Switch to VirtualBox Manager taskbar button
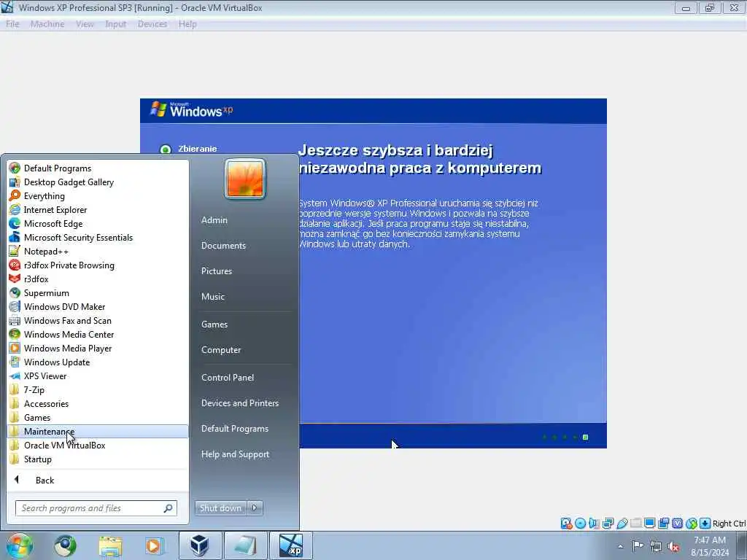 coord(200,545)
